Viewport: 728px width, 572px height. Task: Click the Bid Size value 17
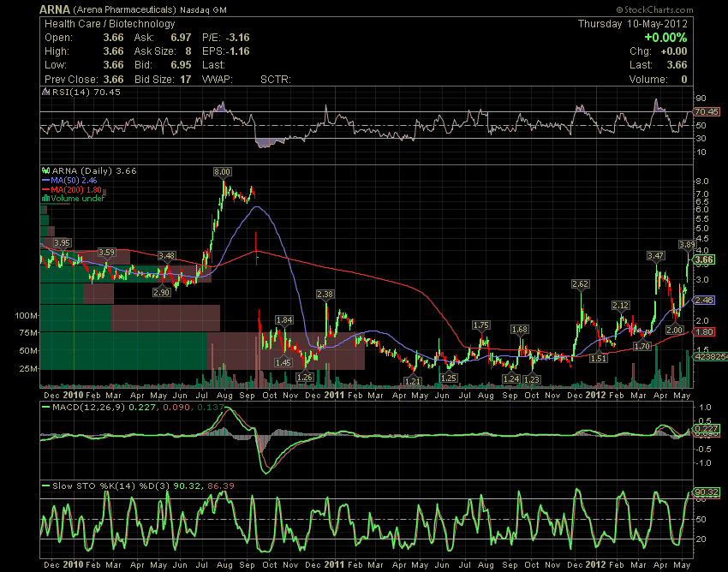click(186, 80)
